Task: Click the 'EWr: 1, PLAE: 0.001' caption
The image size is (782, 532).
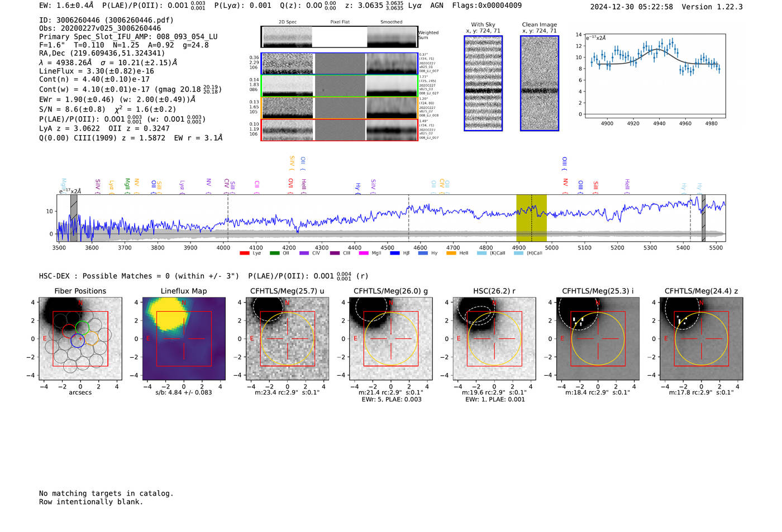Action: [x=495, y=400]
